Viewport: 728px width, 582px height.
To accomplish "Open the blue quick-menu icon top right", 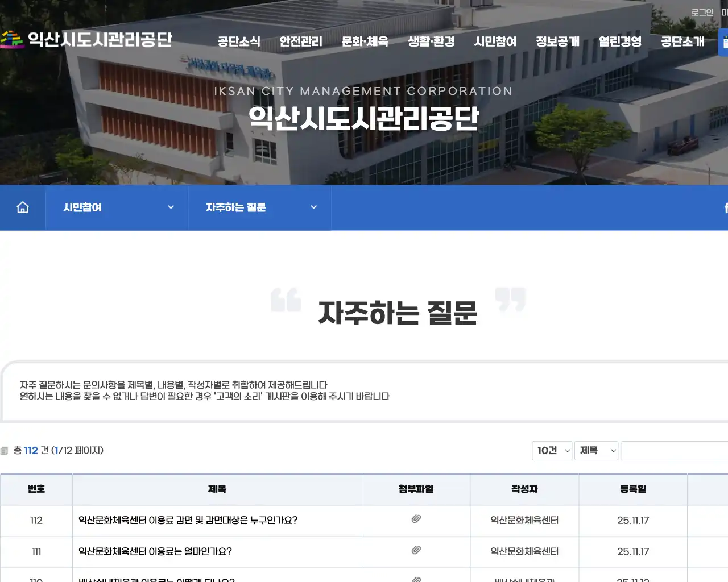I will click(x=723, y=41).
